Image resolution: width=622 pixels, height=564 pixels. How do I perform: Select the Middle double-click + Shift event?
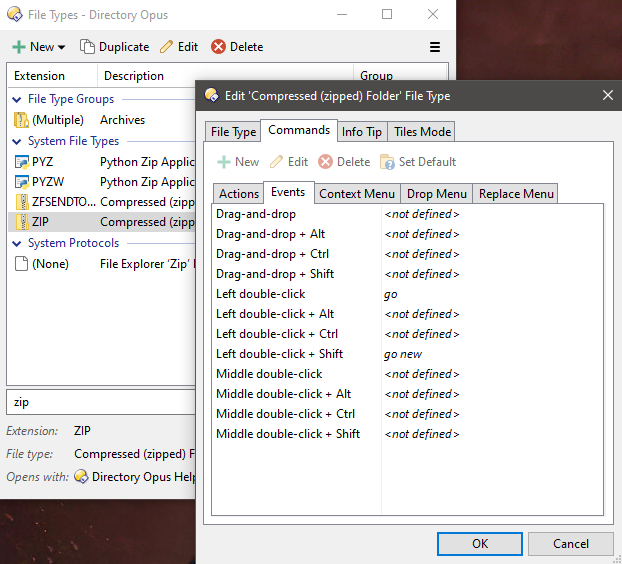tap(407, 434)
